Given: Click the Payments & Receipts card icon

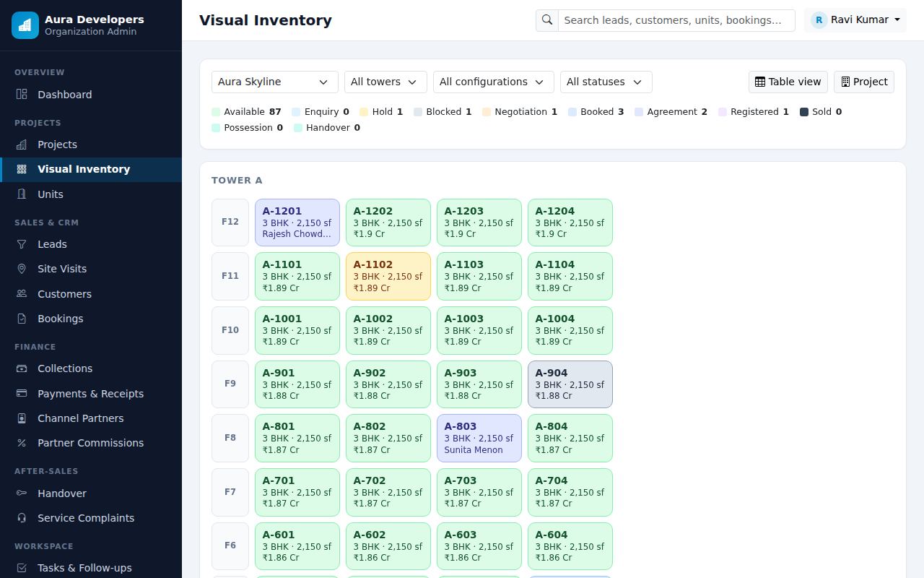Looking at the screenshot, I should (22, 394).
